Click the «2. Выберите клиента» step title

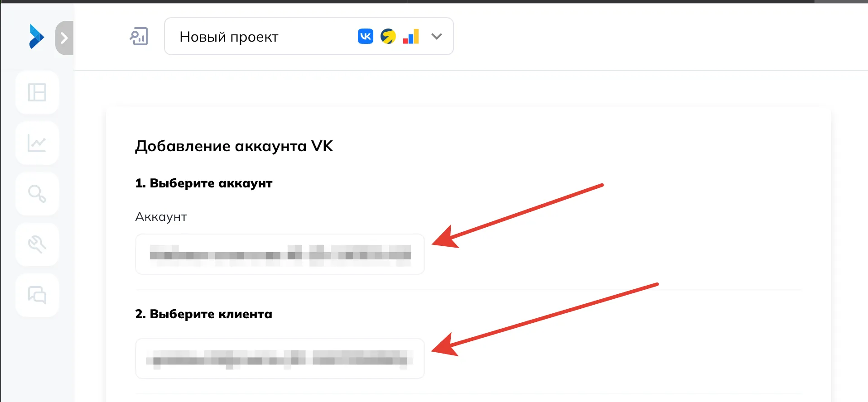[204, 314]
